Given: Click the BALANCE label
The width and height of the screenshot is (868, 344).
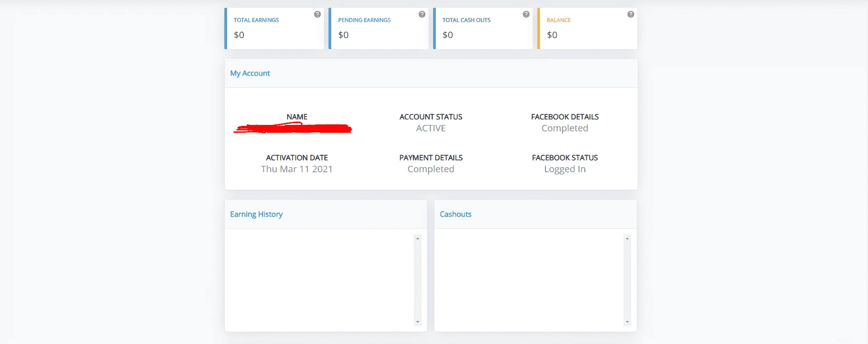Looking at the screenshot, I should pos(559,20).
